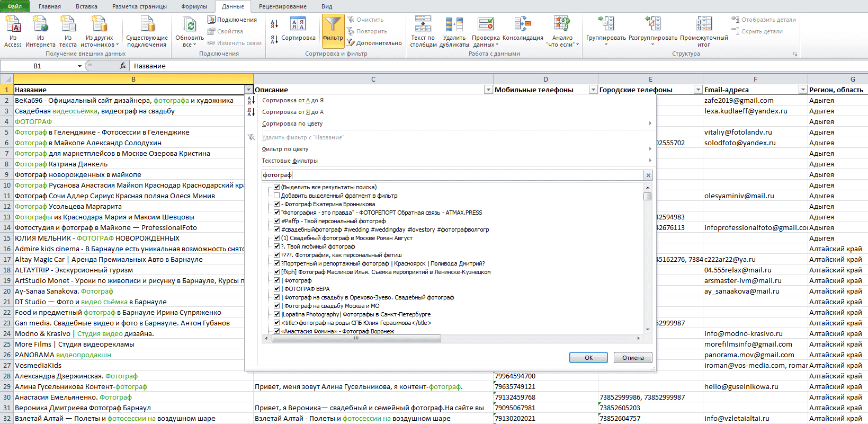Open the Рецензирование tab
Viewport: 868px width, 424px height.
pos(283,6)
